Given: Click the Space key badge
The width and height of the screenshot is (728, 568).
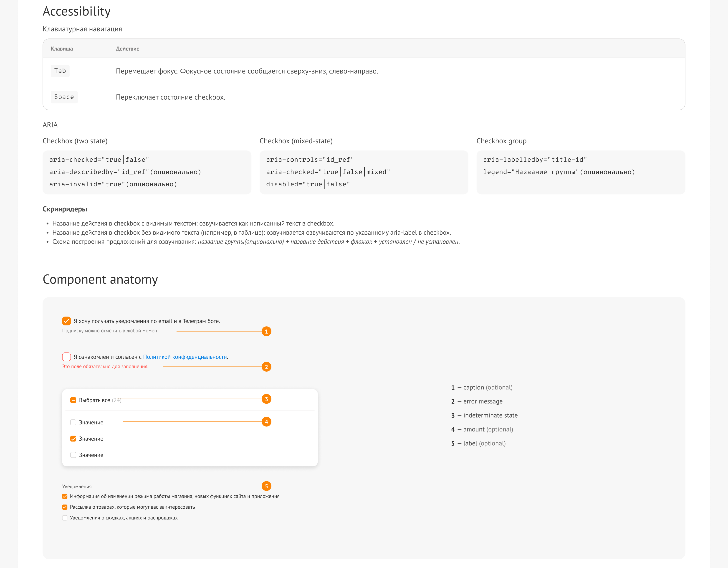Looking at the screenshot, I should (x=64, y=97).
